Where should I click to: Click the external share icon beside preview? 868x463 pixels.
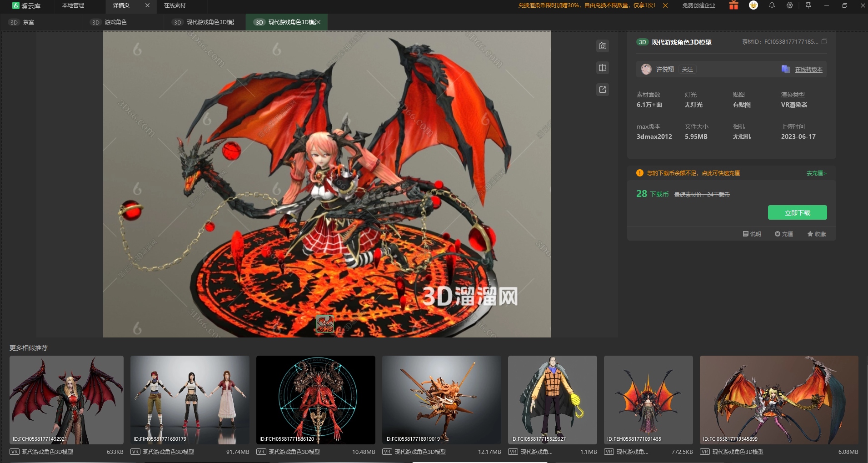[602, 90]
